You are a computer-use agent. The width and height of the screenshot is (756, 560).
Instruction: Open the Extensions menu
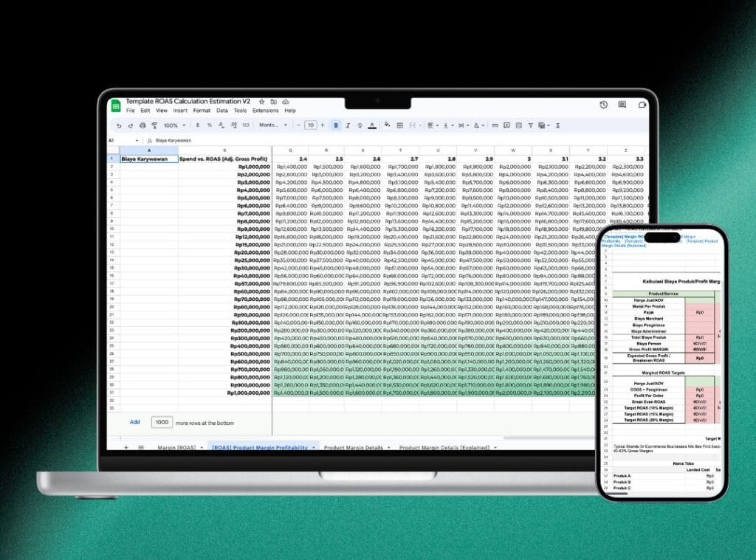coord(265,111)
